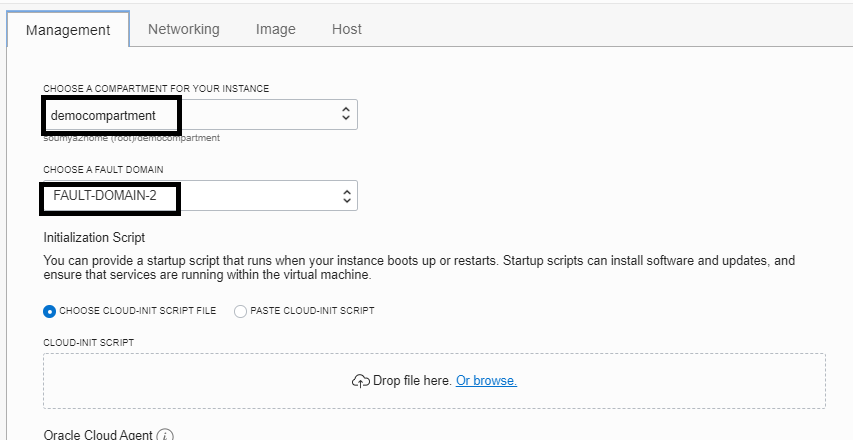Click the Oracle Cloud Agent info icon
This screenshot has width=853, height=440.
[x=165, y=435]
